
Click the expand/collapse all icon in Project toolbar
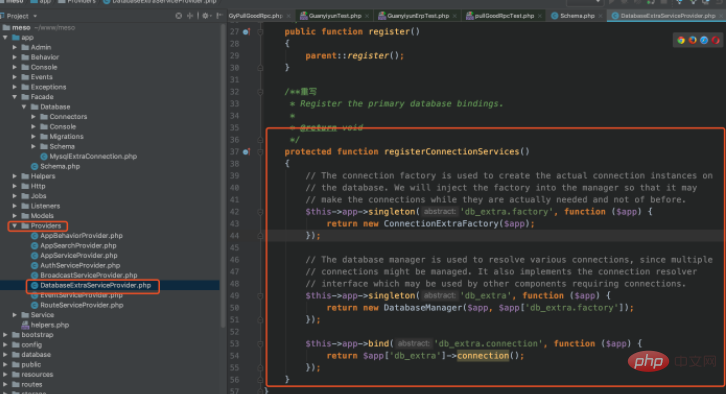tap(190, 16)
